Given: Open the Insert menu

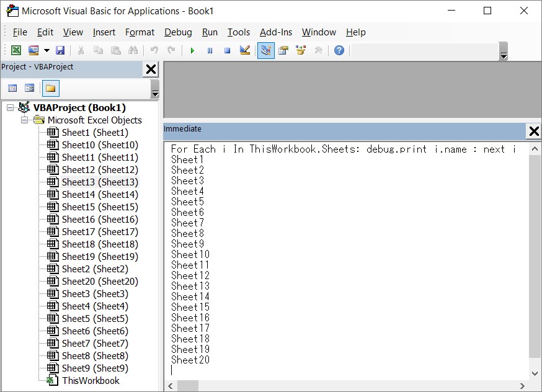Looking at the screenshot, I should tap(104, 32).
